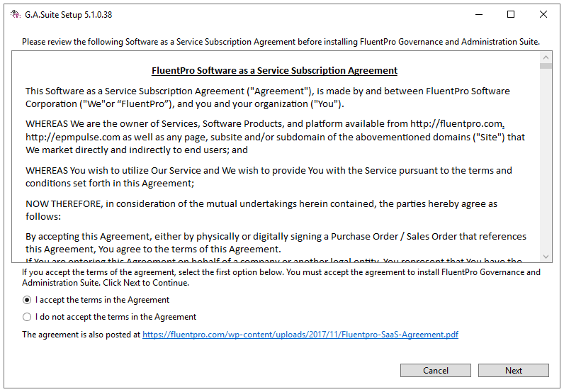Image resolution: width=564 pixels, height=392 pixels.
Task: Click the 'This Software as a Service' paragraph
Action: point(268,98)
